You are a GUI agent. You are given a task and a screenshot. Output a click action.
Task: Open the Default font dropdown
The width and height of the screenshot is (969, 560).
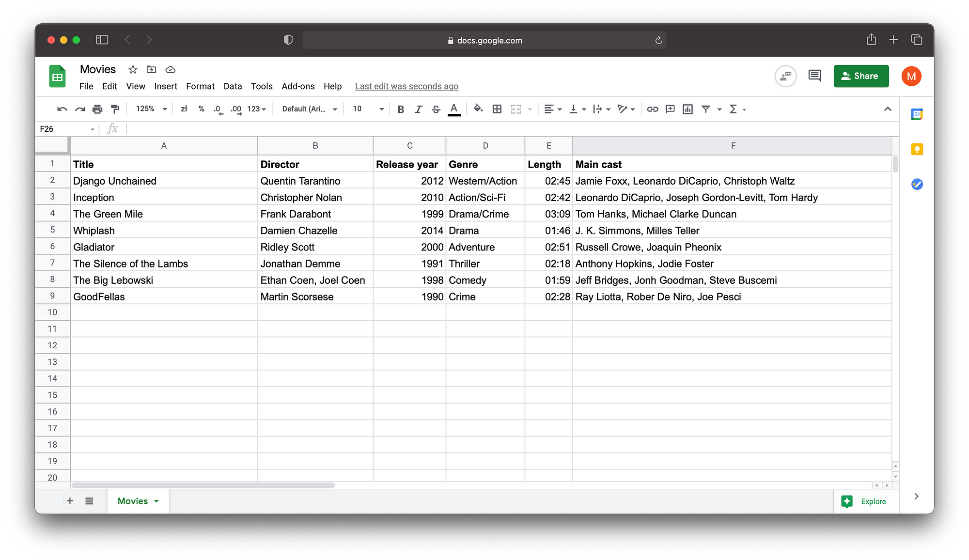click(310, 109)
